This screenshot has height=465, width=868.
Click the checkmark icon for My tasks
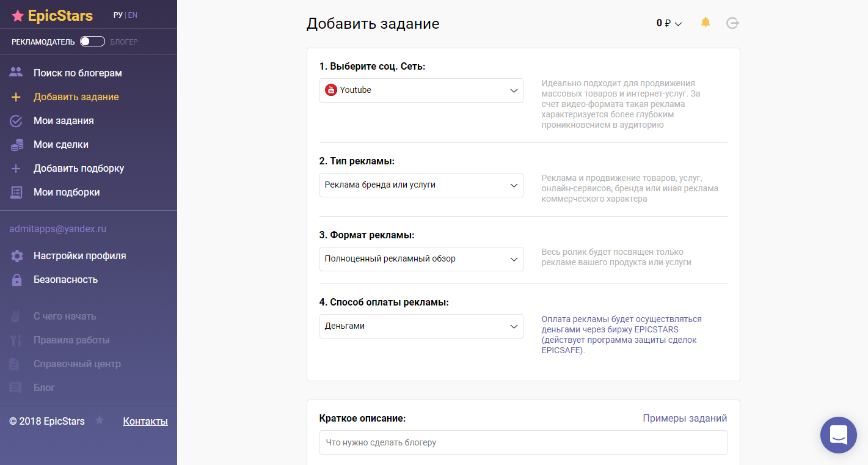[16, 121]
